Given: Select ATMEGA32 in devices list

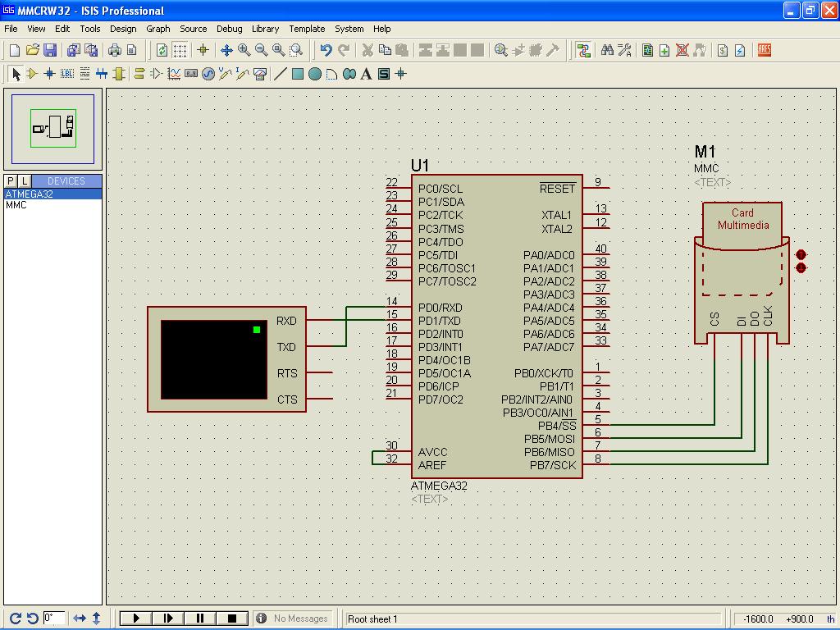Looking at the screenshot, I should (52, 194).
